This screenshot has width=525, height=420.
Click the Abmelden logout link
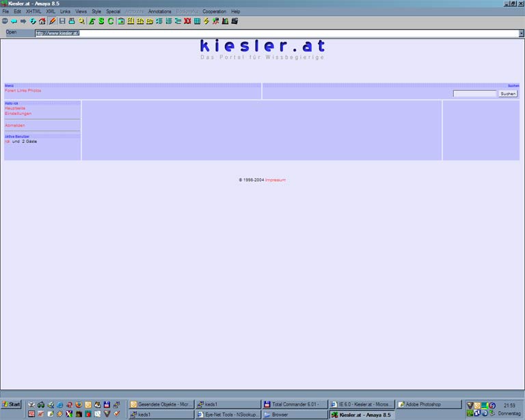[15, 125]
